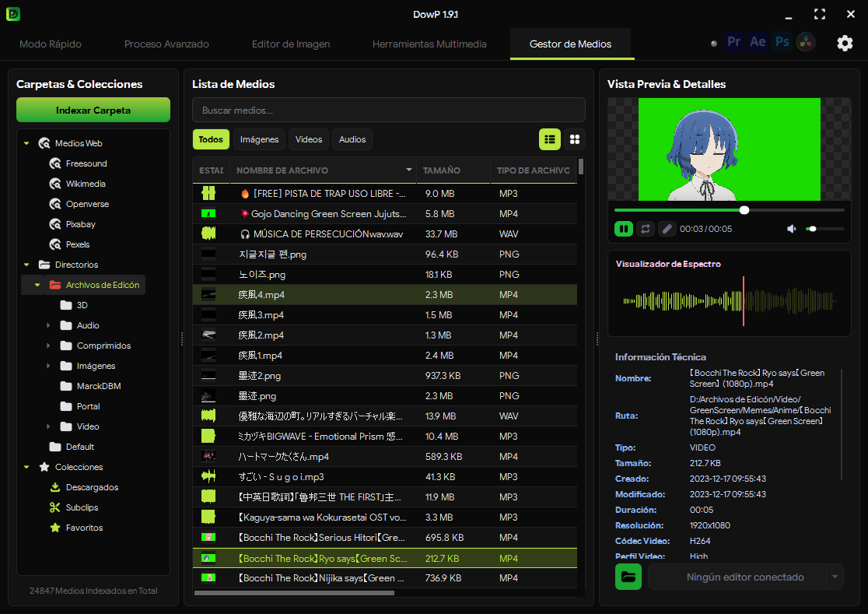The height and width of the screenshot is (614, 868).
Task: Open the editor connection dropdown arrow
Action: click(835, 577)
